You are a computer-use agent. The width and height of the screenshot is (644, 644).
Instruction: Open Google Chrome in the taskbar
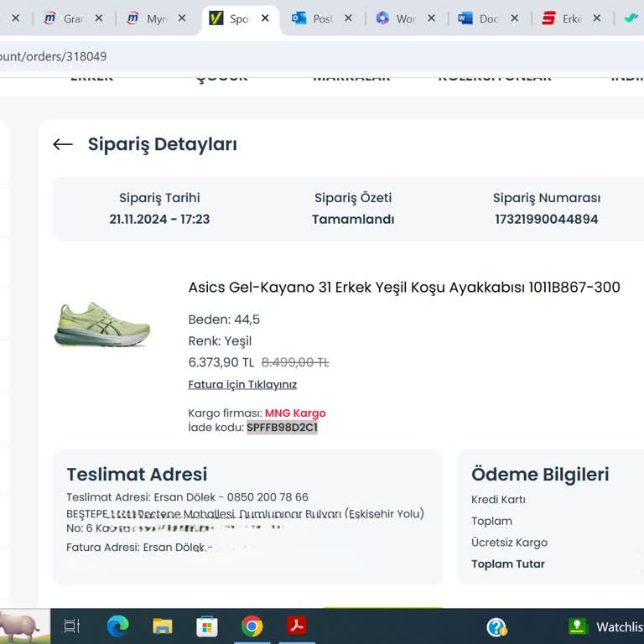(252, 626)
